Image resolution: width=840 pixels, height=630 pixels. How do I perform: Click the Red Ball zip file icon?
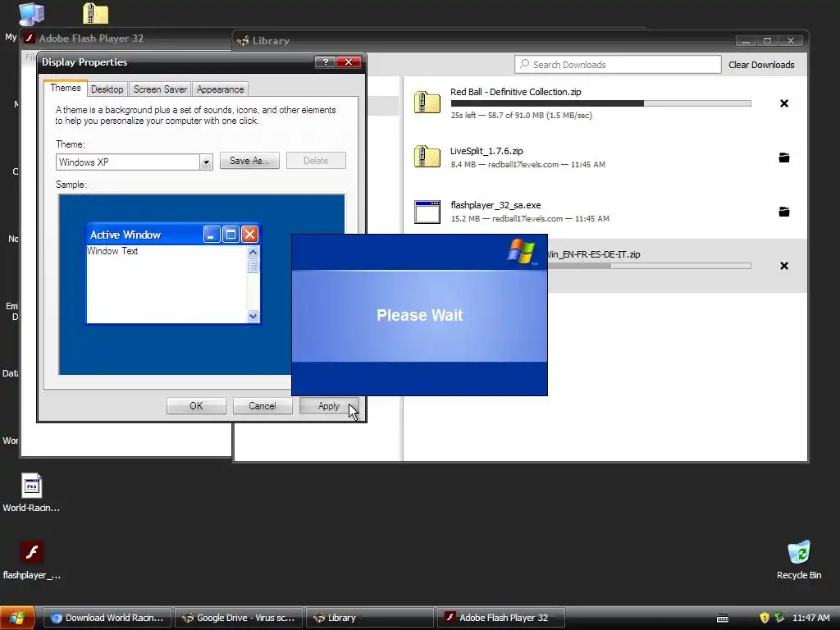tap(427, 102)
